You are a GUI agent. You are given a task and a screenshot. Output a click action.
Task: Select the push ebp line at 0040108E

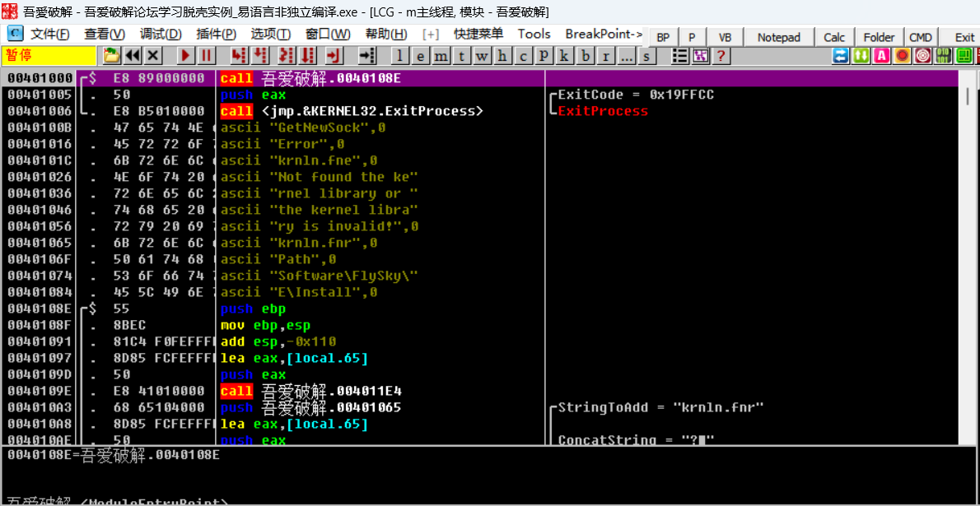coord(478,309)
